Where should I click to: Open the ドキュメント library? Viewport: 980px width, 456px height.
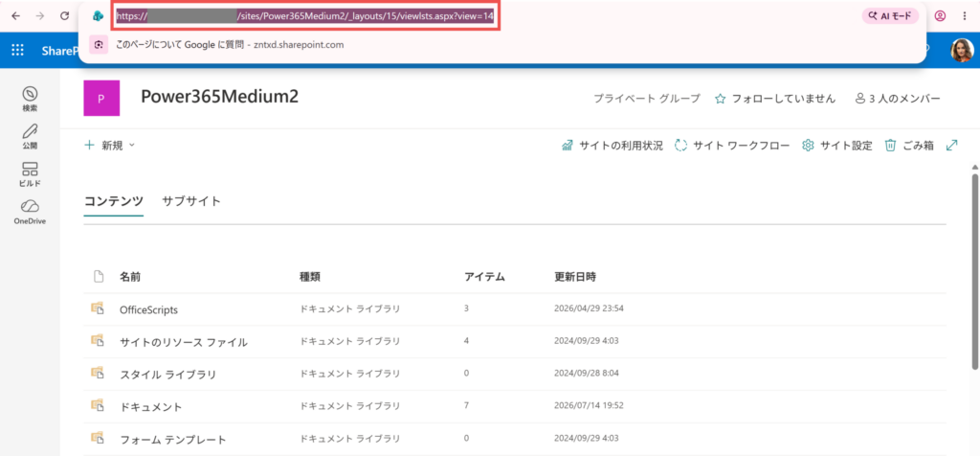click(x=151, y=407)
